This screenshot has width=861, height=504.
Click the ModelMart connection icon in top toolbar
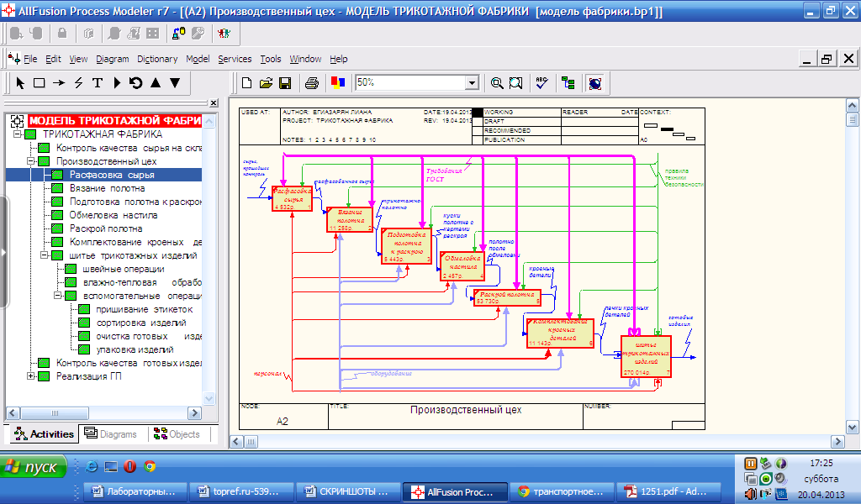pyautogui.click(x=178, y=34)
